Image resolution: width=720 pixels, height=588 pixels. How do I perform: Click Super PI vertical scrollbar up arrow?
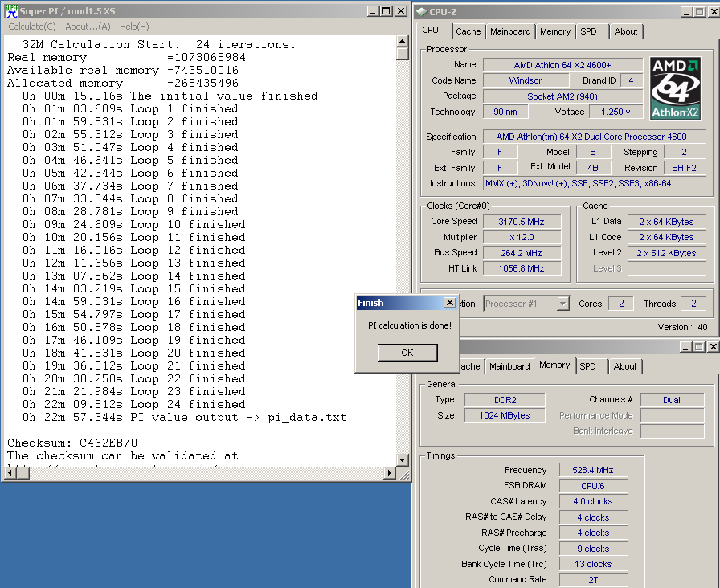point(403,41)
